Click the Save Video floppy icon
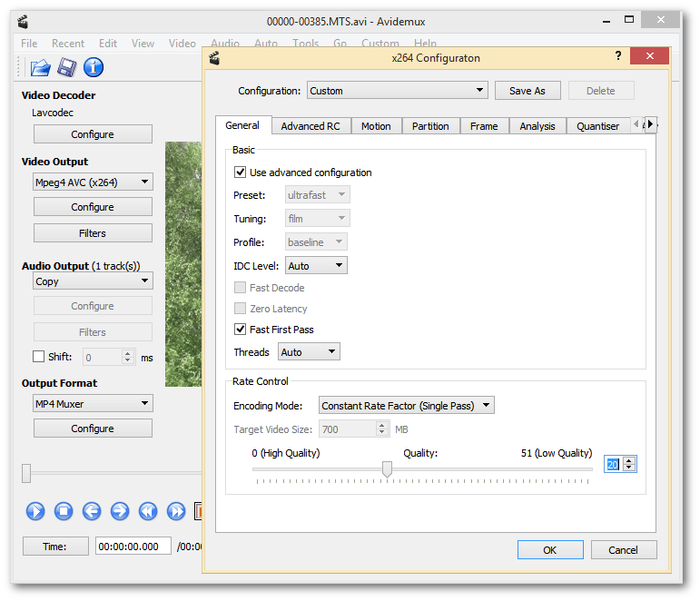This screenshot has height=601, width=700. [66, 67]
